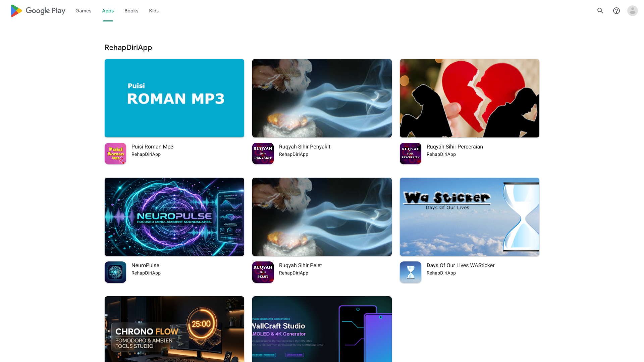Click RehapDiriApp under Puisi Roman Mp3
644x362 pixels.
point(146,155)
